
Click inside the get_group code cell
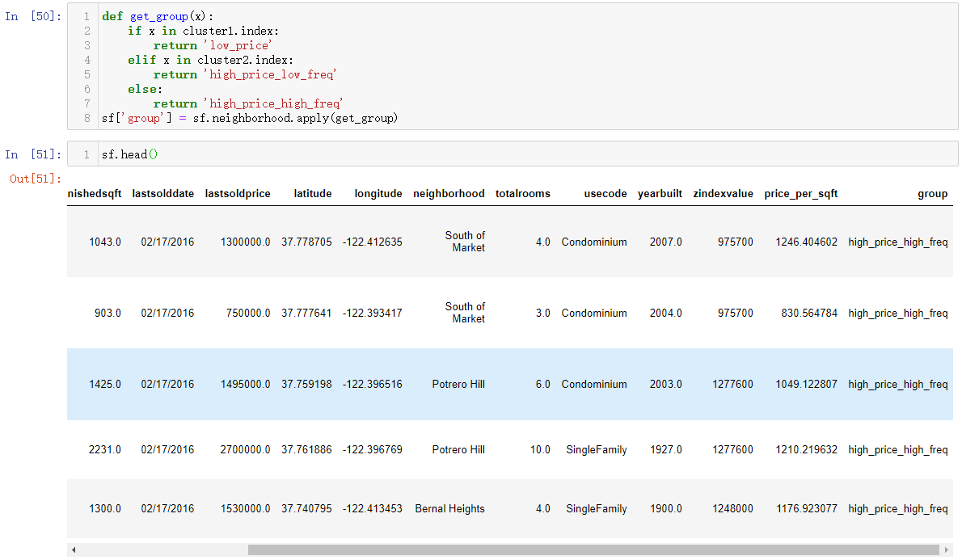[x=513, y=67]
